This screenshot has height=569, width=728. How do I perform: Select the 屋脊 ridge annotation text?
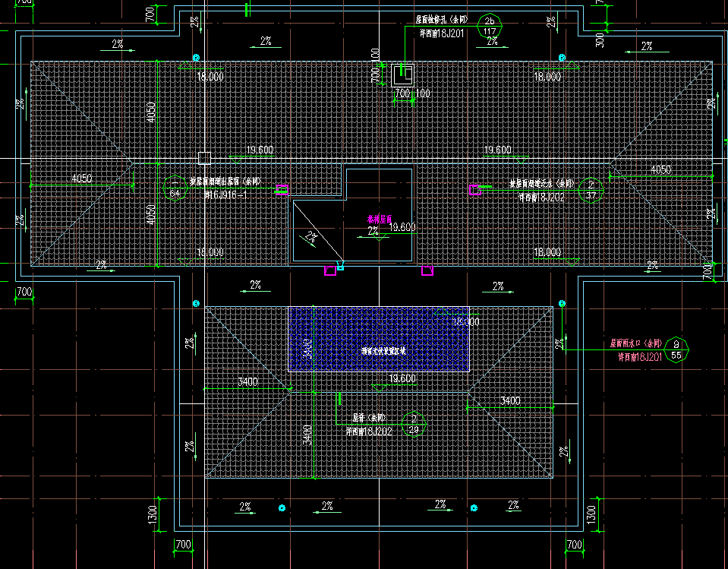tap(370, 418)
